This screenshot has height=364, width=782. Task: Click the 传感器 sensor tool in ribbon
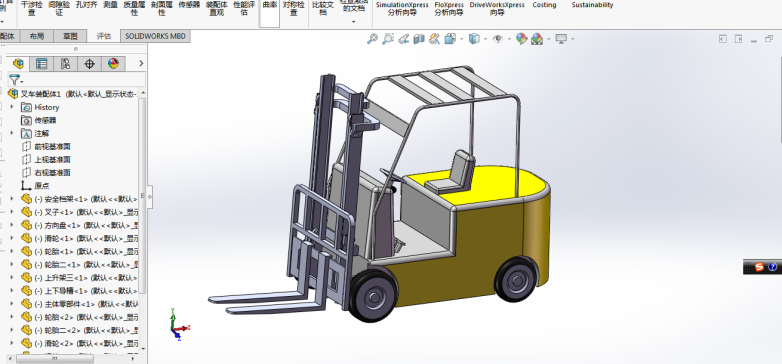tap(189, 5)
